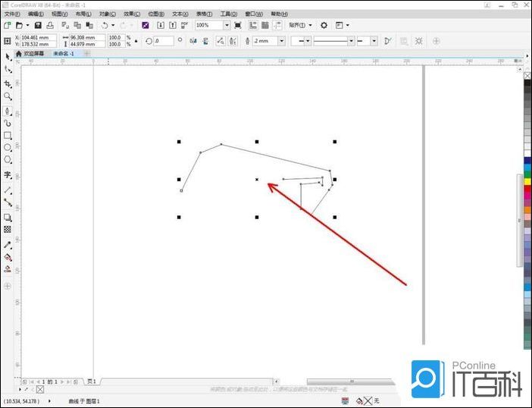This screenshot has width=532, height=408.
Task: Click the rotation angle input field
Action: point(164,41)
